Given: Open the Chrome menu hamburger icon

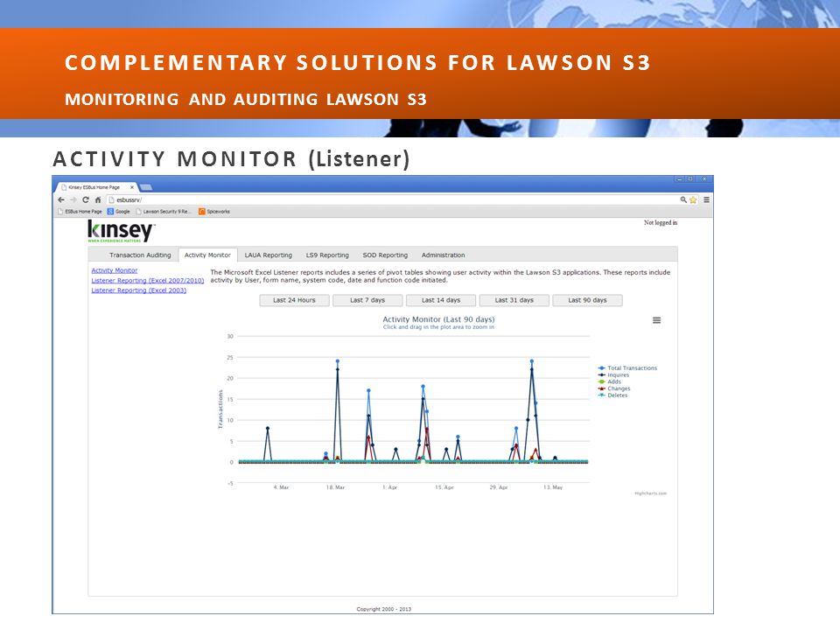Looking at the screenshot, I should [x=707, y=199].
